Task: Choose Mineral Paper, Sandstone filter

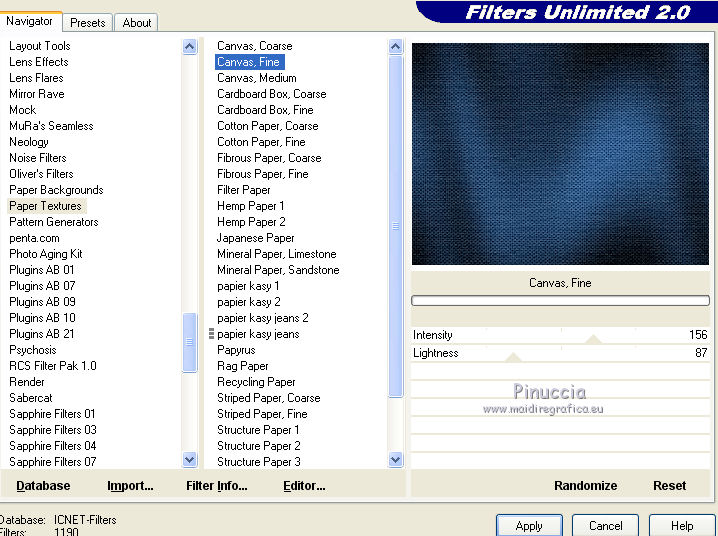Action: (278, 270)
